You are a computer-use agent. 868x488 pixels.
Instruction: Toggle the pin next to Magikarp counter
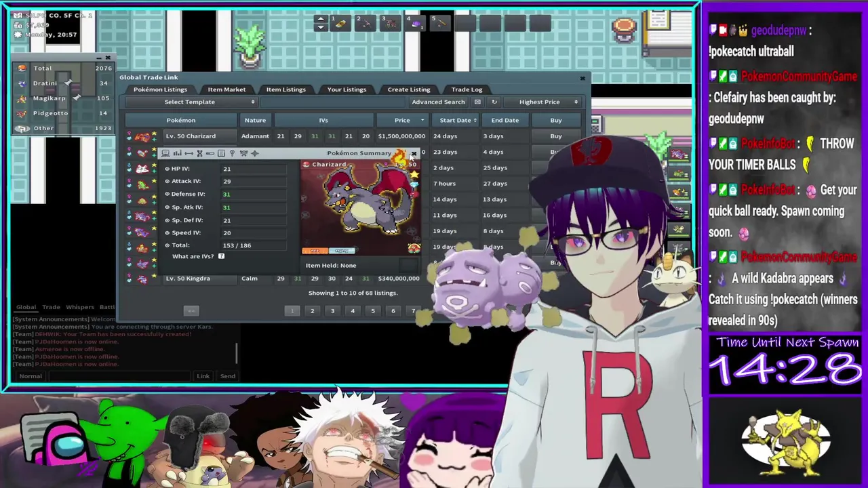[x=77, y=98]
